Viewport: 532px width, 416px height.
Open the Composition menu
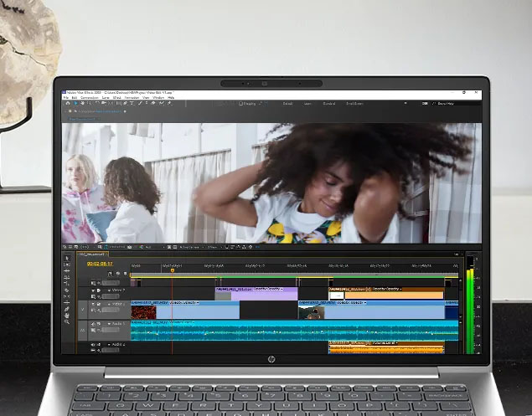[x=90, y=98]
